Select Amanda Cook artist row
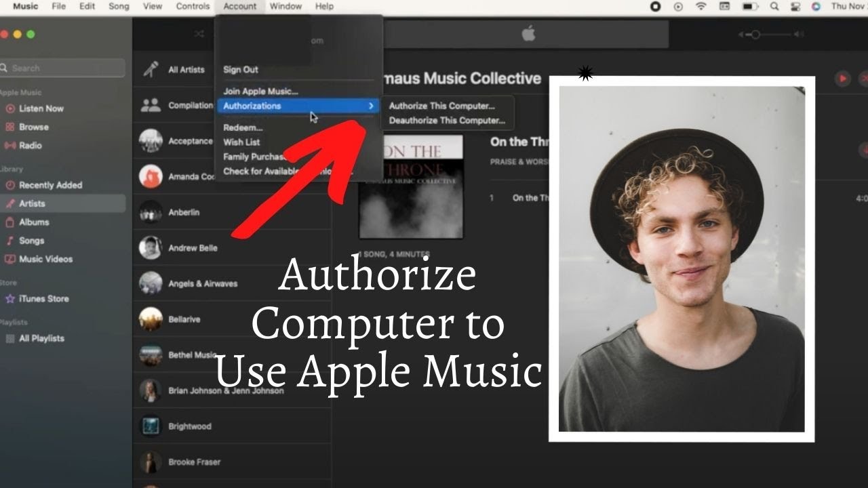This screenshot has width=868, height=488. [232, 177]
